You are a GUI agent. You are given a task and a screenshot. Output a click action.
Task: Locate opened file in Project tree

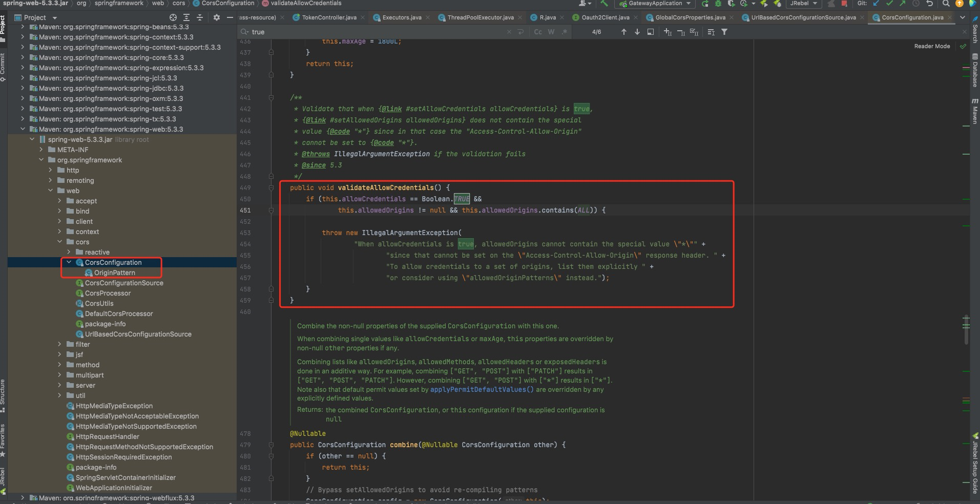coord(173,17)
